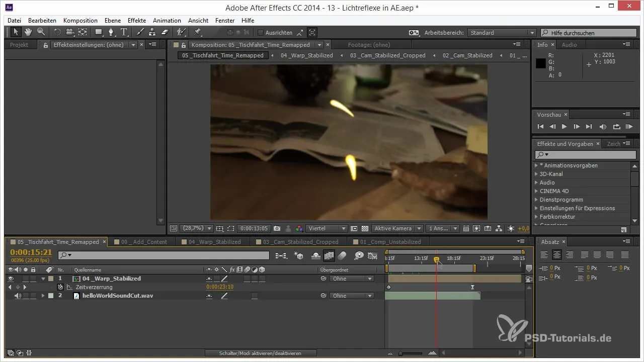Image resolution: width=644 pixels, height=362 pixels.
Task: Switch to the Audio panel tab
Action: click(x=570, y=45)
